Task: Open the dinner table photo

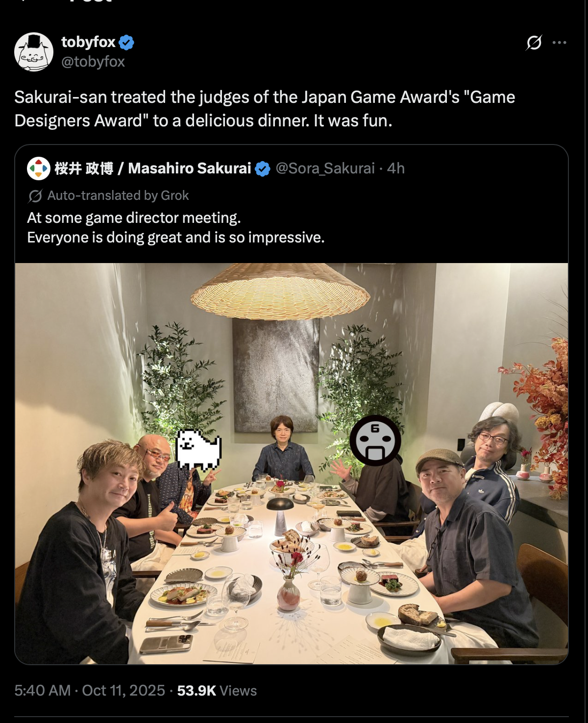Action: (x=292, y=463)
